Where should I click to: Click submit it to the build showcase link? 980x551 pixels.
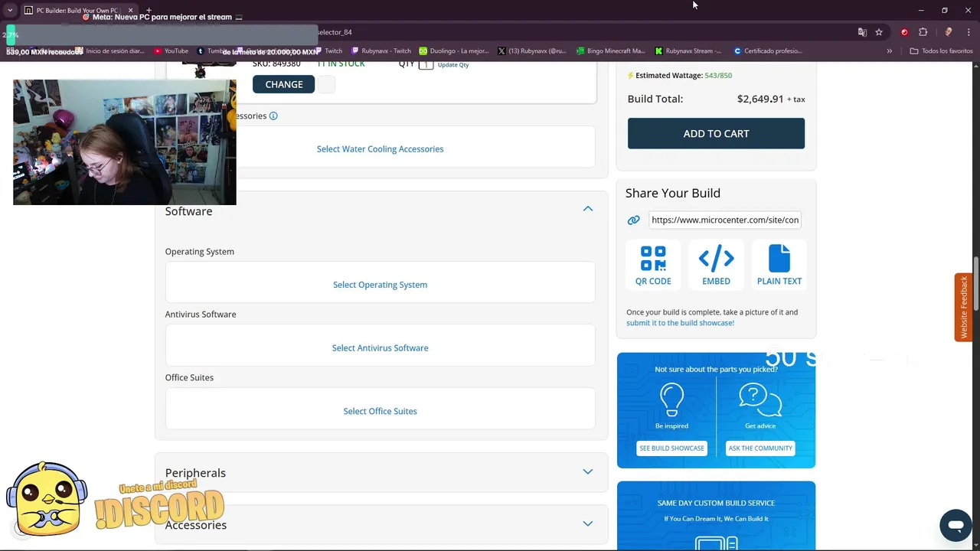tap(680, 323)
